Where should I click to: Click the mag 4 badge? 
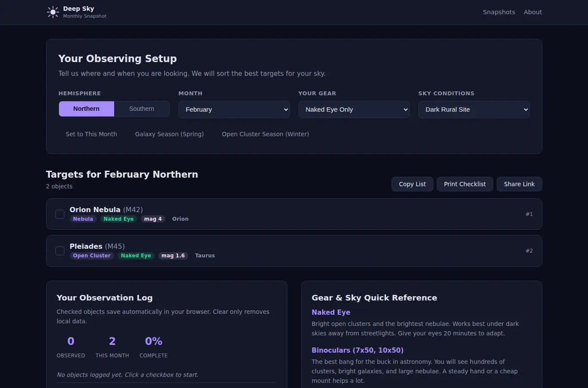tap(153, 219)
